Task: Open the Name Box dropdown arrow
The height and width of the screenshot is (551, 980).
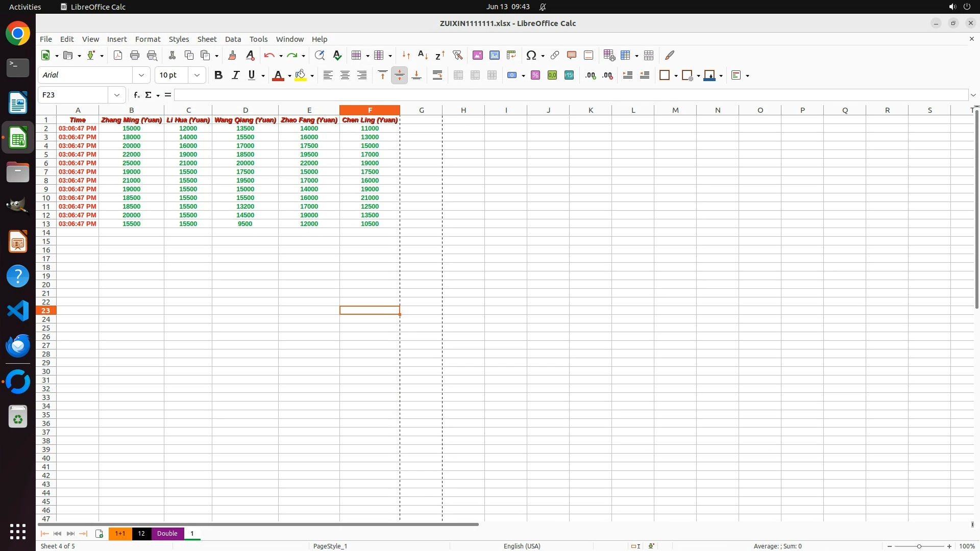Action: click(x=117, y=95)
